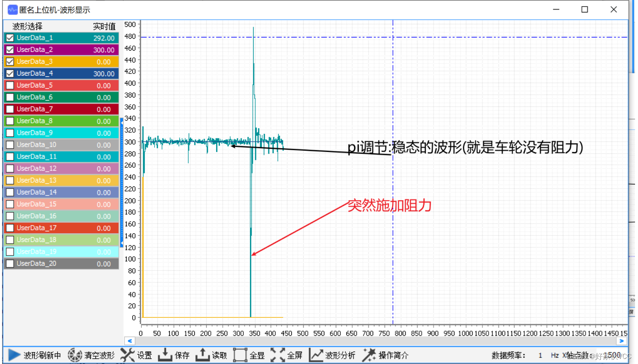Open the 波形分析 waveform analysis tool
This screenshot has width=638, height=364.
pyautogui.click(x=330, y=356)
